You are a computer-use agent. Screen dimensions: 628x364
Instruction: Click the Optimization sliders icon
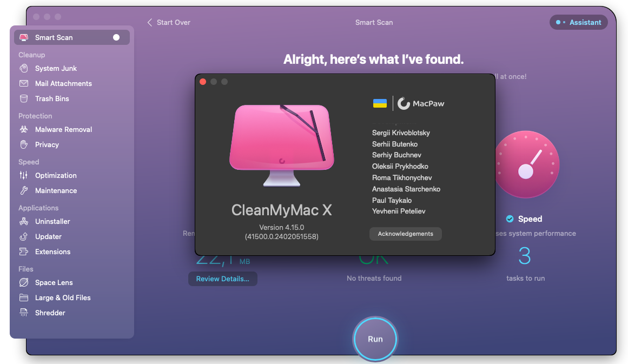point(24,176)
